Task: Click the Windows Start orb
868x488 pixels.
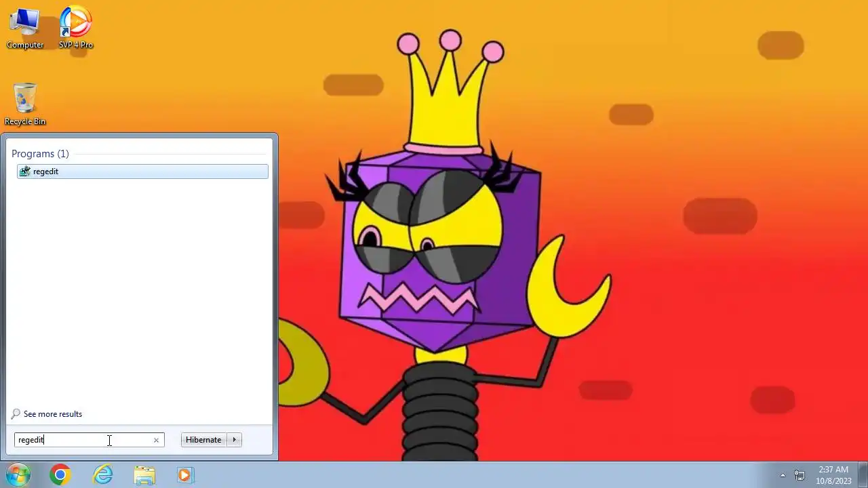Action: 18,474
